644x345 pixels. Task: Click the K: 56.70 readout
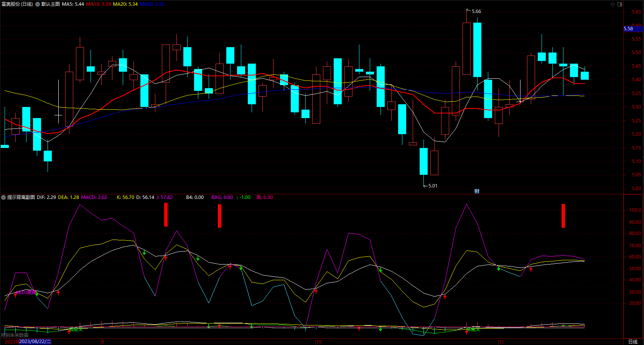125,197
